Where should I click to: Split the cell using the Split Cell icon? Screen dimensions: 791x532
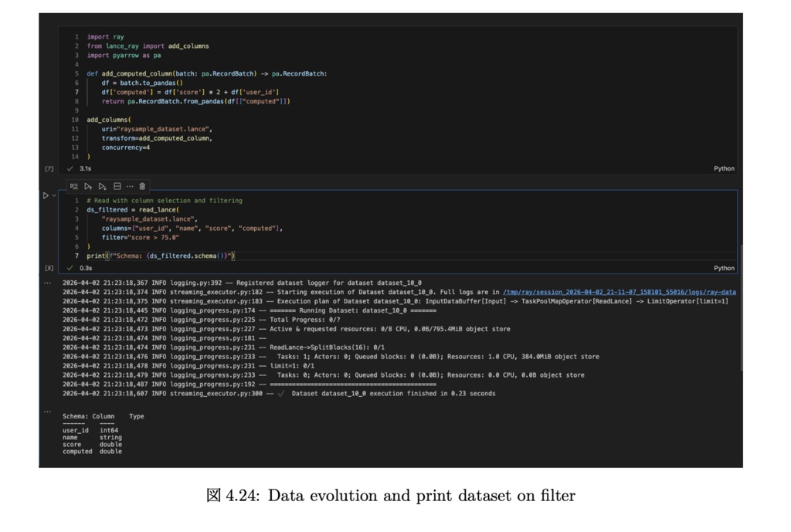117,186
